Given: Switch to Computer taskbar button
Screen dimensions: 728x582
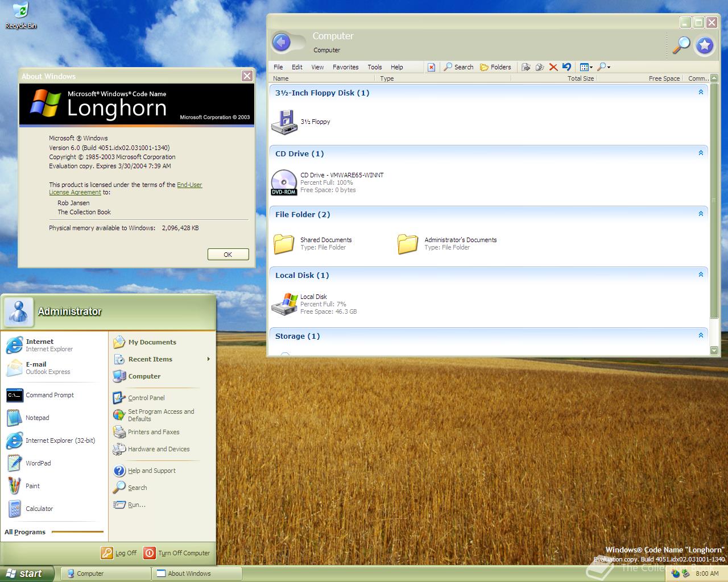Looking at the screenshot, I should pos(105,573).
